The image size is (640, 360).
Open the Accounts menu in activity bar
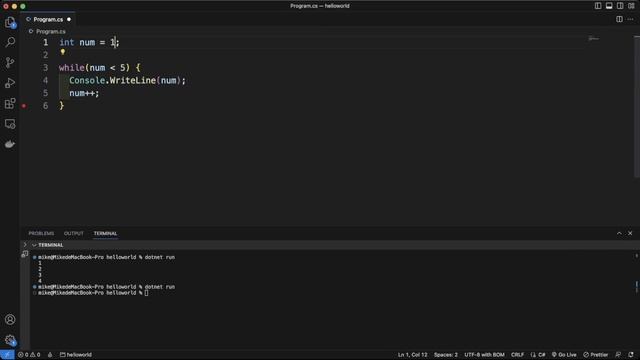pos(10,320)
